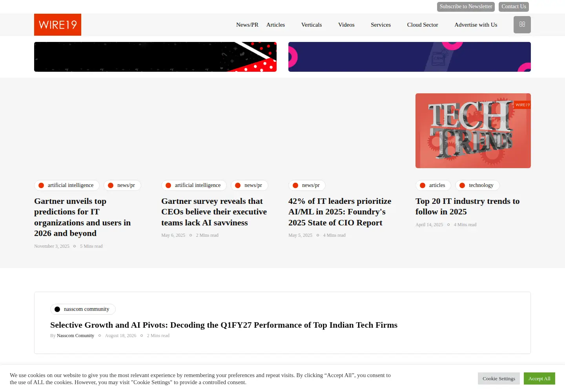Viewport: 565px width, 392px height.
Task: Open Selective Growth and AI Pivots article
Action: (x=224, y=325)
